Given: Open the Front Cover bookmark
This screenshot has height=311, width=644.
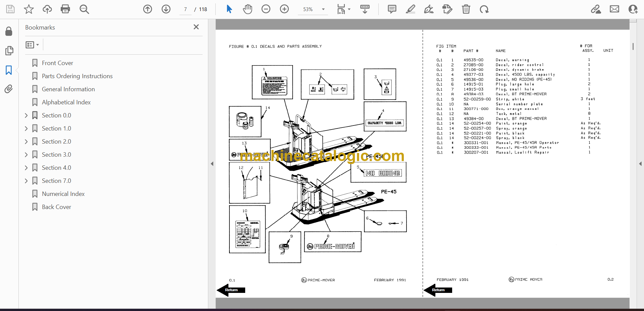Looking at the screenshot, I should [57, 63].
